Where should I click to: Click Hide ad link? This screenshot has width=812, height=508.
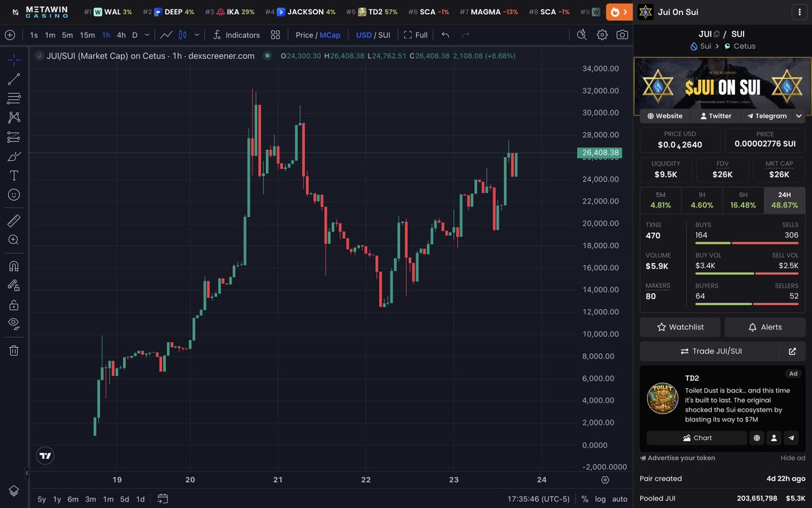click(793, 458)
